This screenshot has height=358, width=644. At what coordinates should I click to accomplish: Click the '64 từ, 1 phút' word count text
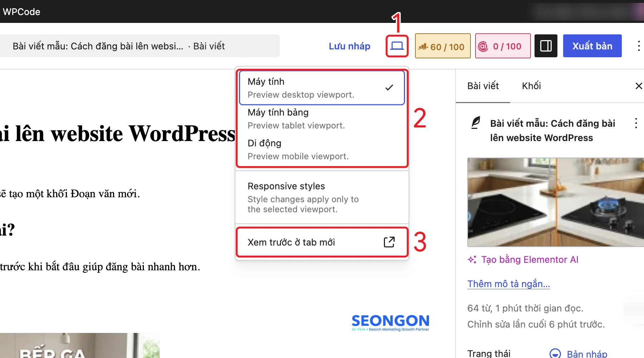click(x=525, y=308)
